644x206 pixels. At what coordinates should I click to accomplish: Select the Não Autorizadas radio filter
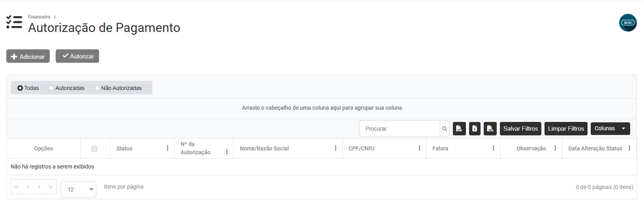(97, 88)
